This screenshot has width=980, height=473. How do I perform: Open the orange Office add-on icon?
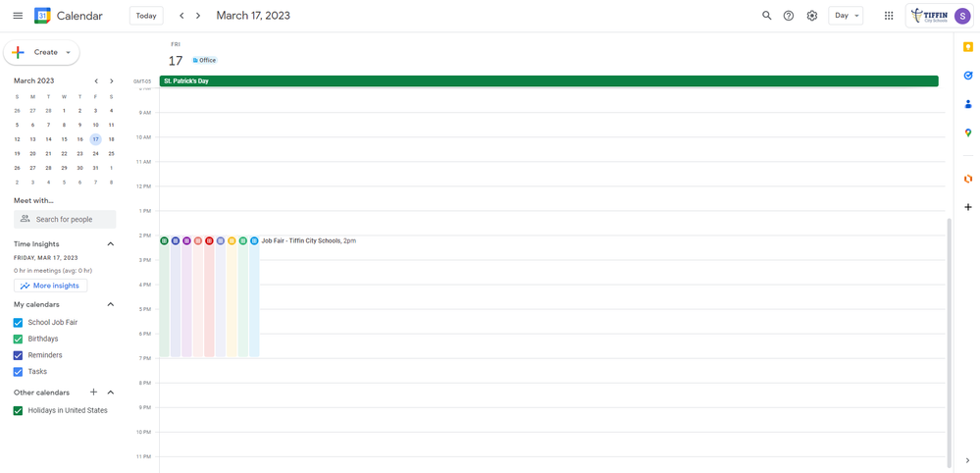(968, 179)
